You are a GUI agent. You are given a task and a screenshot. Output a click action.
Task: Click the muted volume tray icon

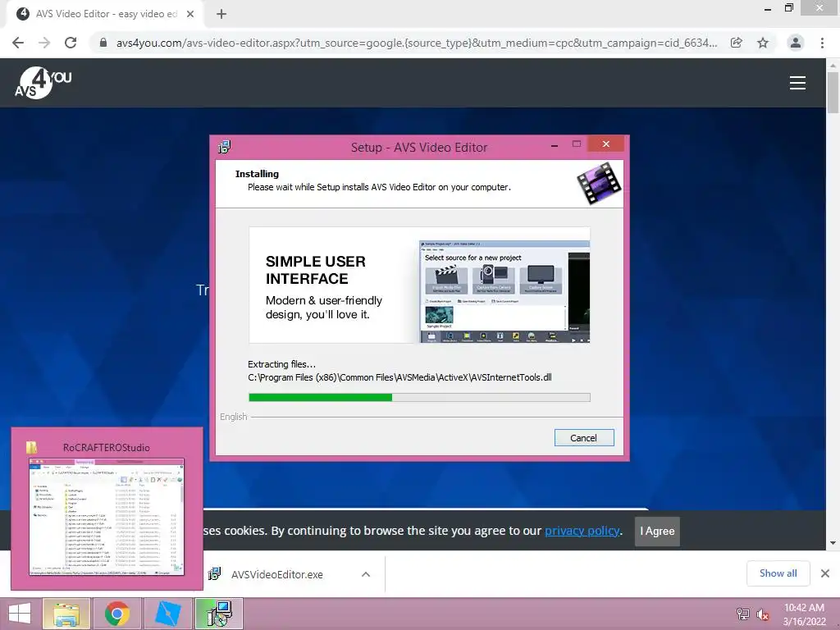(x=763, y=614)
